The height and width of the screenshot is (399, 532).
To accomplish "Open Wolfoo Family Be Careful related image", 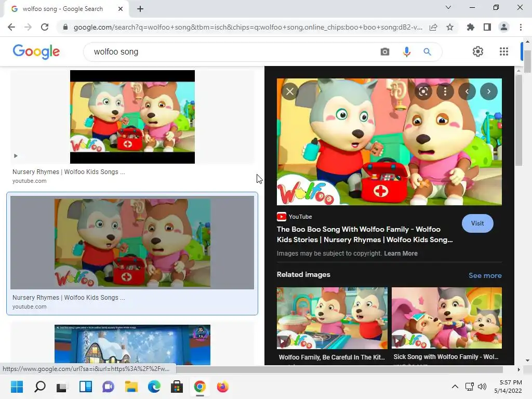I will pos(332,318).
